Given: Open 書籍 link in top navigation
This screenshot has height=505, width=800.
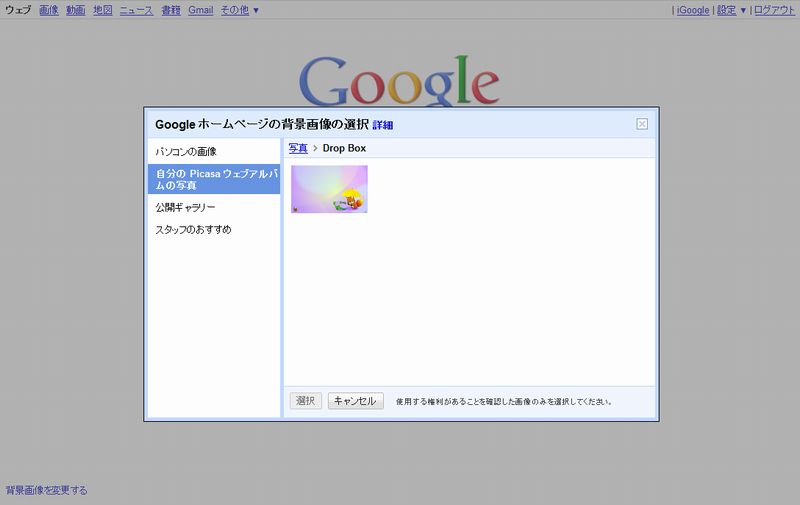Looking at the screenshot, I should click(171, 10).
